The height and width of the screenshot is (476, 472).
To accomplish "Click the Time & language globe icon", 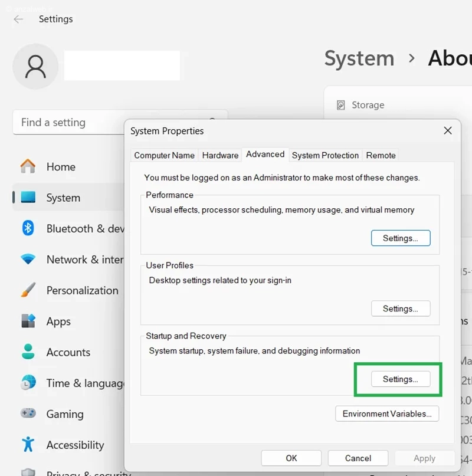I will pyautogui.click(x=28, y=382).
